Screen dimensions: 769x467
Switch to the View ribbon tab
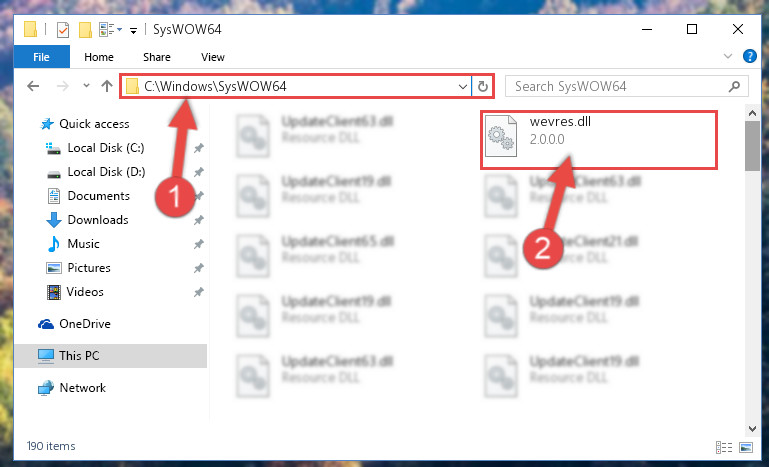coord(213,57)
